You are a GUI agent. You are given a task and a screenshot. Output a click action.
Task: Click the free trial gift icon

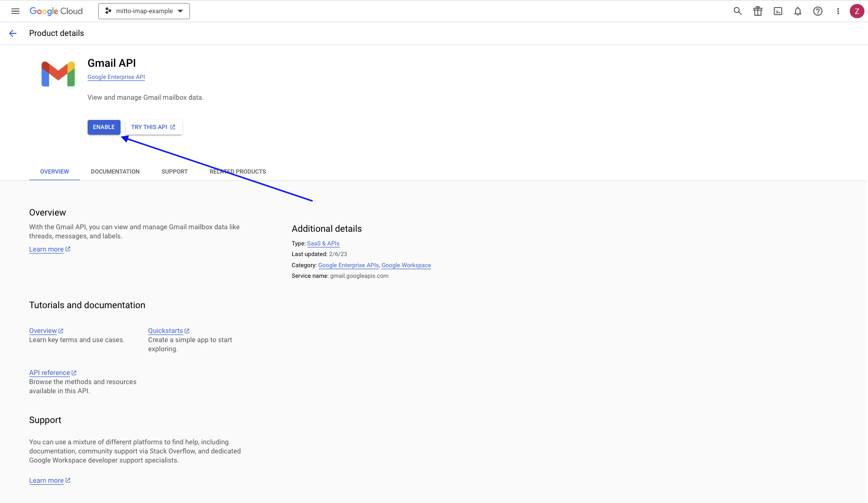pyautogui.click(x=758, y=11)
